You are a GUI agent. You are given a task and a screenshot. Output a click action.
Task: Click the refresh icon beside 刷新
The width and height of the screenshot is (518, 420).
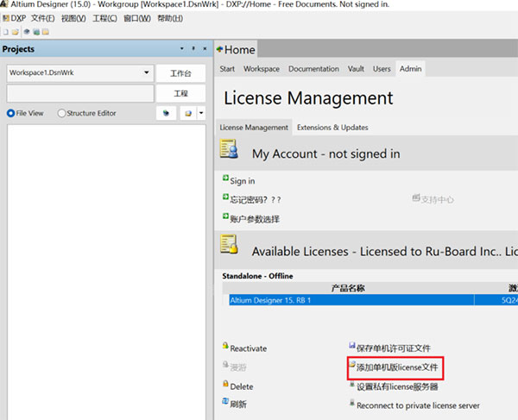pyautogui.click(x=225, y=402)
